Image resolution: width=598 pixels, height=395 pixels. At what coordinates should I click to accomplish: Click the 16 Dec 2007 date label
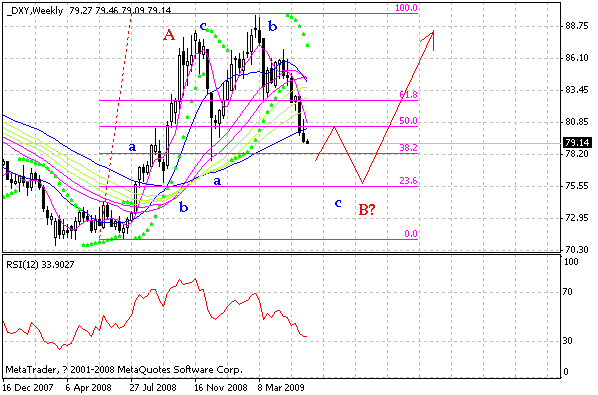28,388
